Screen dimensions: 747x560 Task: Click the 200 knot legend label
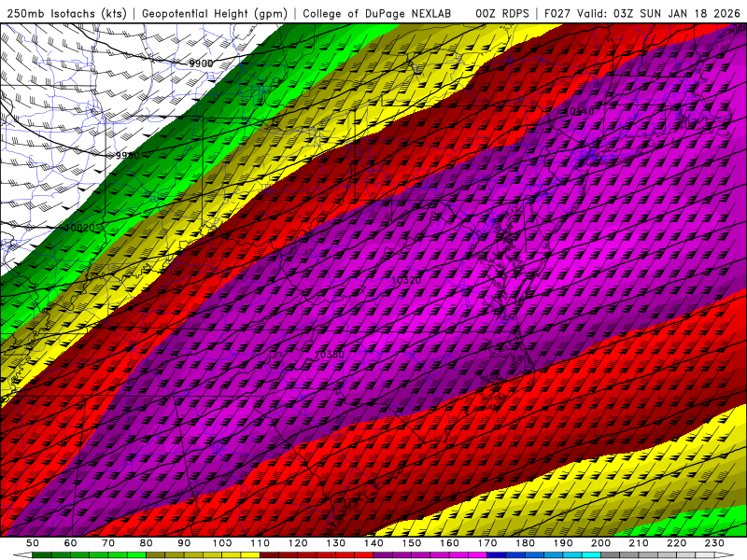coord(600,543)
